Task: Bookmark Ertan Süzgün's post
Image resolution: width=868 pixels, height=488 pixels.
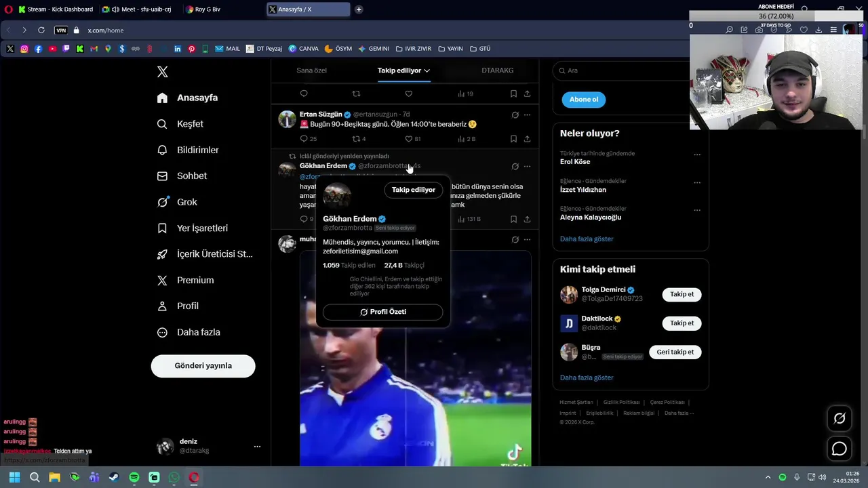Action: [513, 139]
